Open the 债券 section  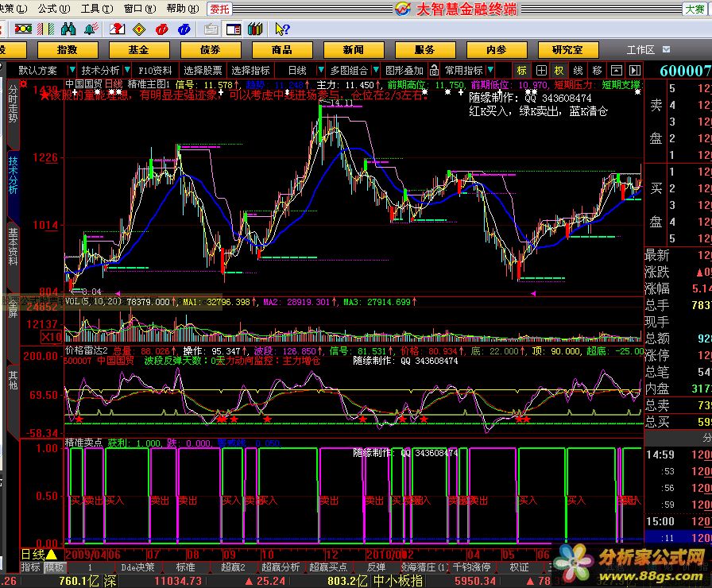(211, 50)
